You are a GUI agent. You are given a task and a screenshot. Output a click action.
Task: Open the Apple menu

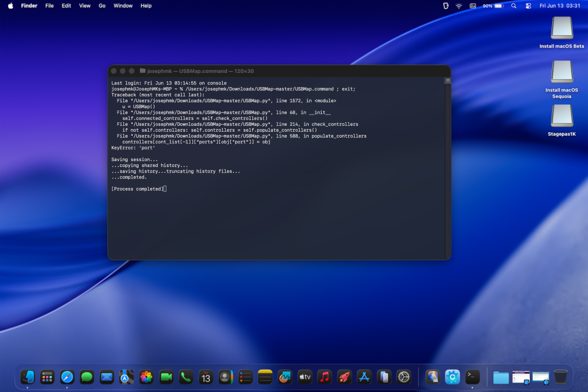coord(11,6)
